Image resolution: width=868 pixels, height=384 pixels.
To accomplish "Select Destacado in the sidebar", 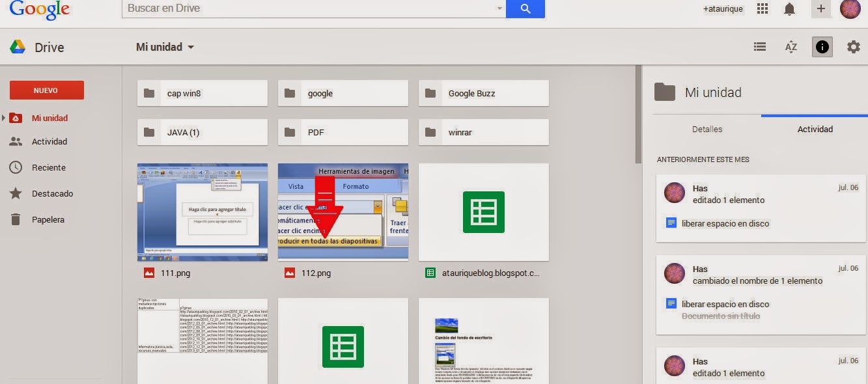I will pos(52,193).
